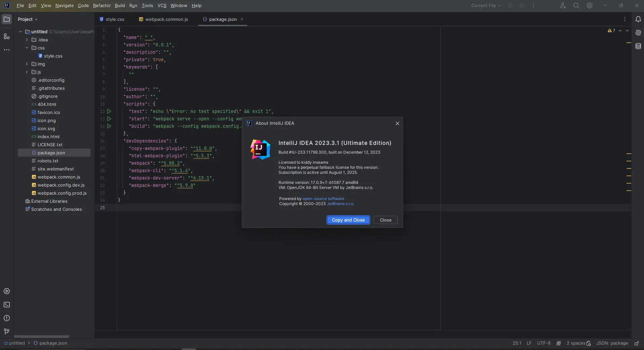
Task: Expand the js folder
Action: pos(27,72)
